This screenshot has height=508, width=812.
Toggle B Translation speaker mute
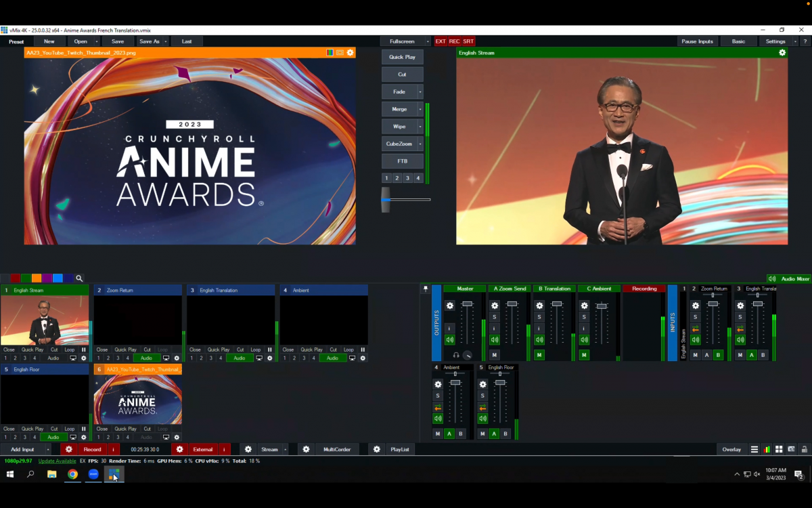pyautogui.click(x=539, y=340)
